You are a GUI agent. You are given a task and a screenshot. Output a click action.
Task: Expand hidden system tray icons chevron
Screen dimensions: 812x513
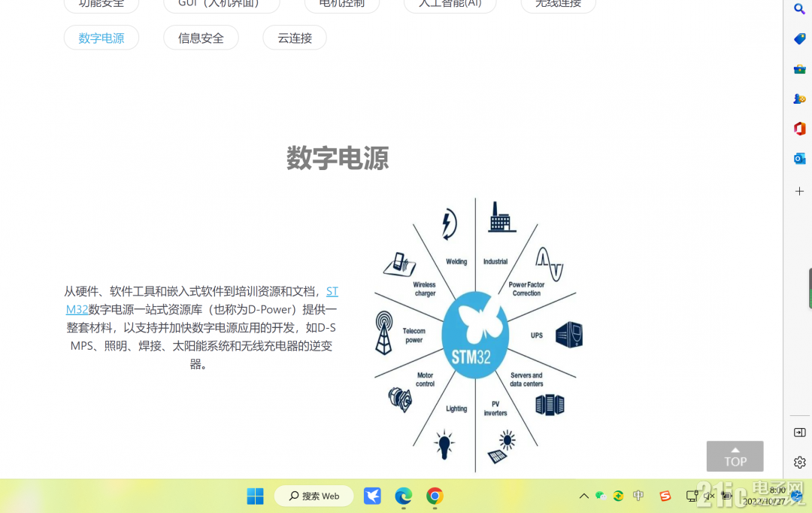583,496
